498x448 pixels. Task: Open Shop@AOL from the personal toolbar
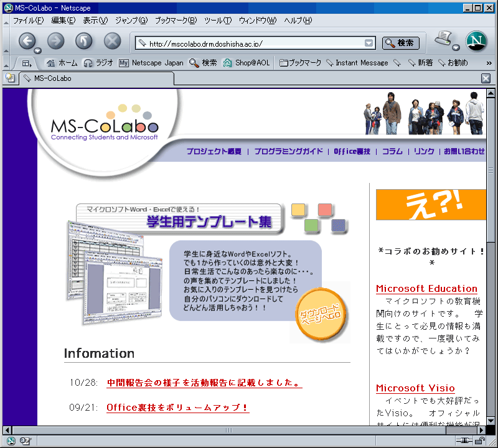point(246,63)
